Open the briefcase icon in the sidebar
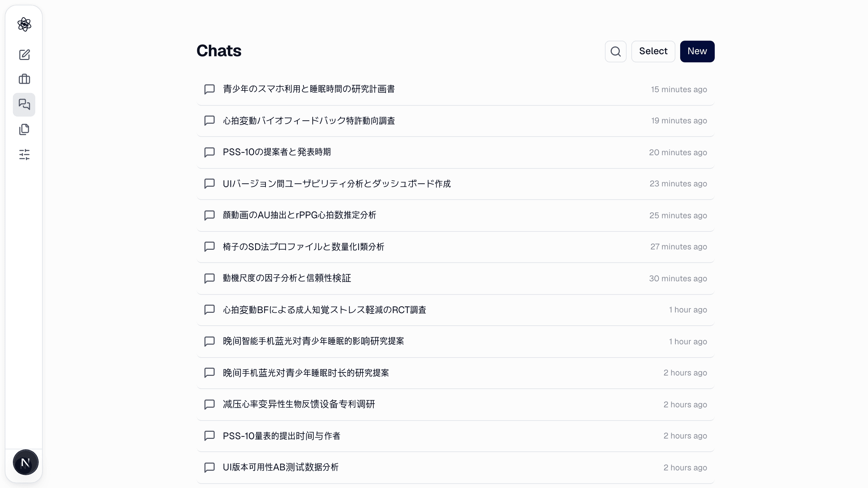The height and width of the screenshot is (488, 868). click(24, 79)
